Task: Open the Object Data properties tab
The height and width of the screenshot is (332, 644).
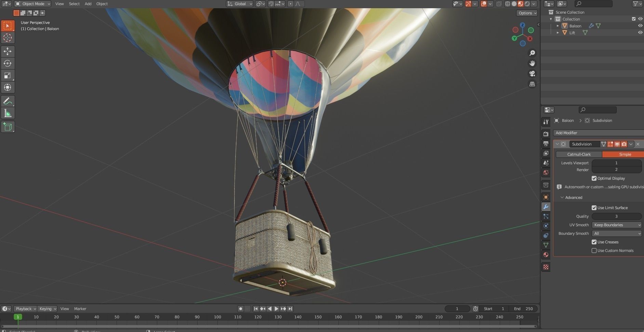Action: [546, 245]
